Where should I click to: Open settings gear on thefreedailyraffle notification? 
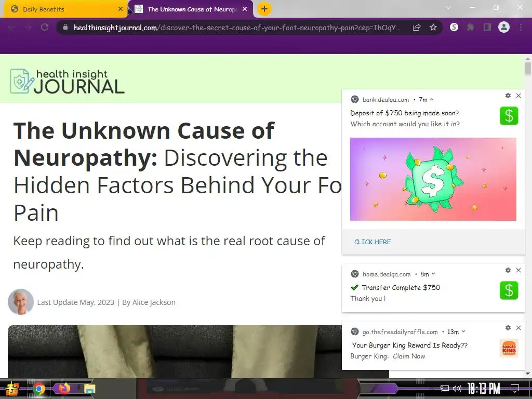508,328
